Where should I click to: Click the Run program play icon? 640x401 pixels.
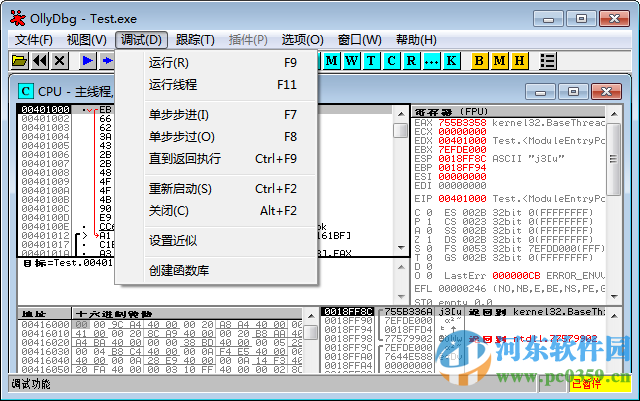point(87,61)
